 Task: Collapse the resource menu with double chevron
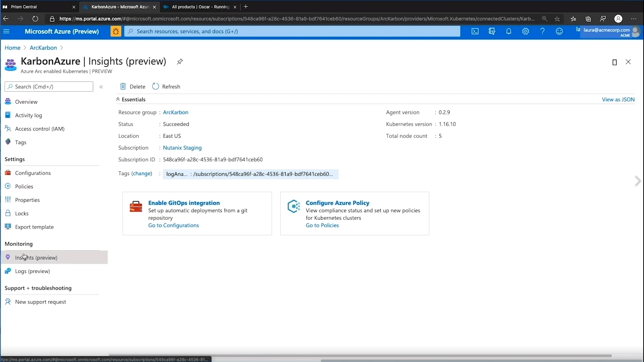[101, 87]
